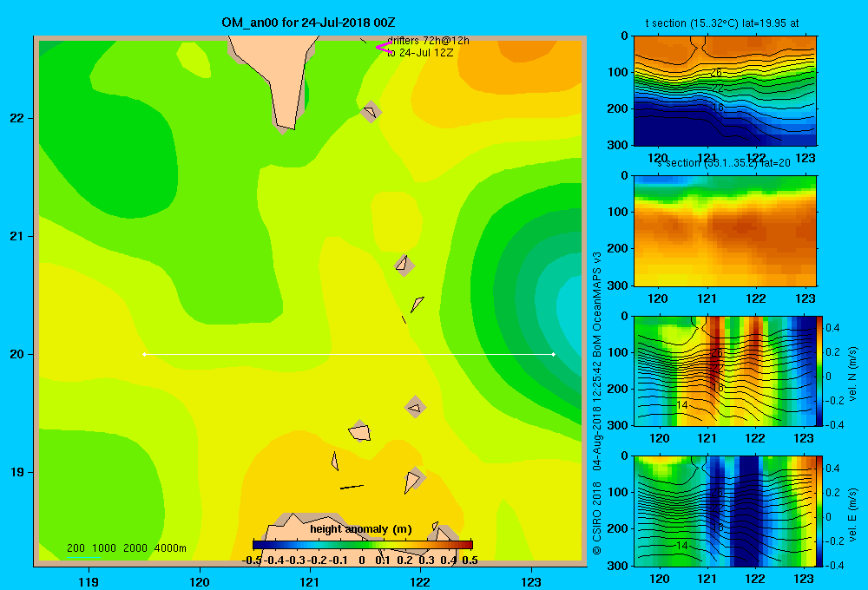Click the main map's 123 longitude label
Screen dimensions: 868x590
pos(531,581)
